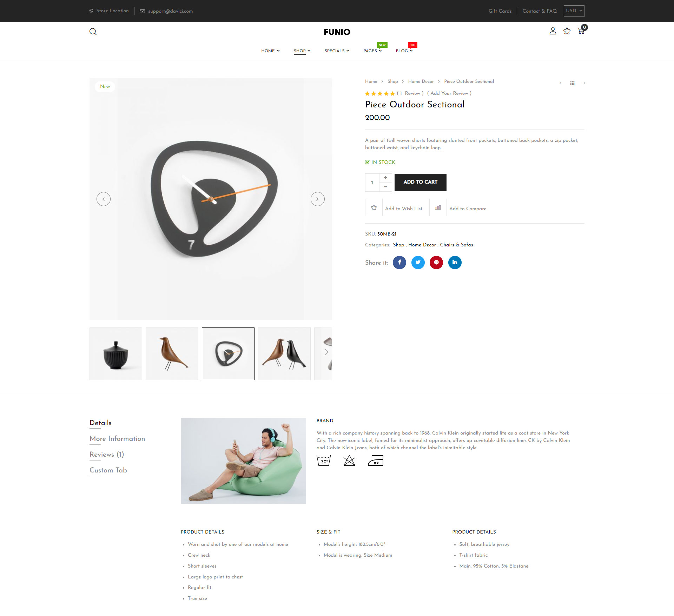Click the ADD TO CART button

421,183
